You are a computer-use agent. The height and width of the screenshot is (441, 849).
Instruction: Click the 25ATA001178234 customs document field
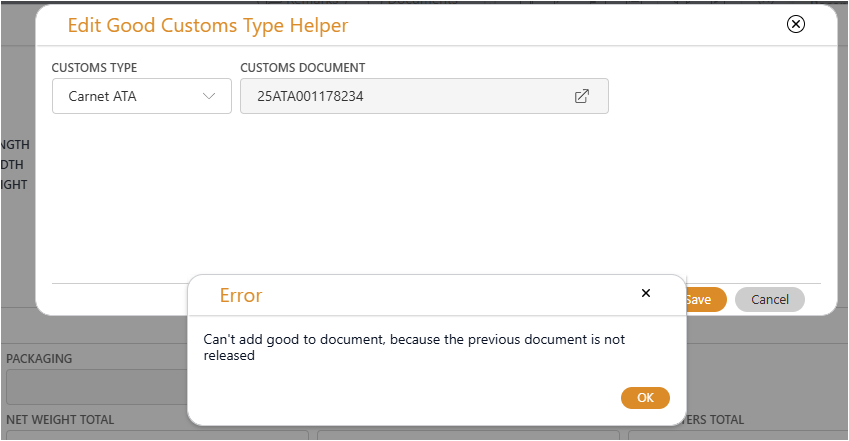pos(400,97)
